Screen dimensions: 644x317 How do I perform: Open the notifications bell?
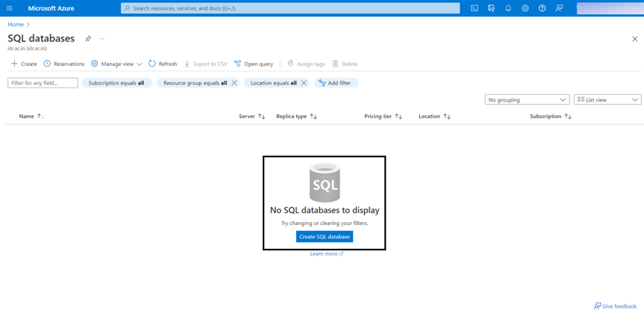tap(508, 8)
